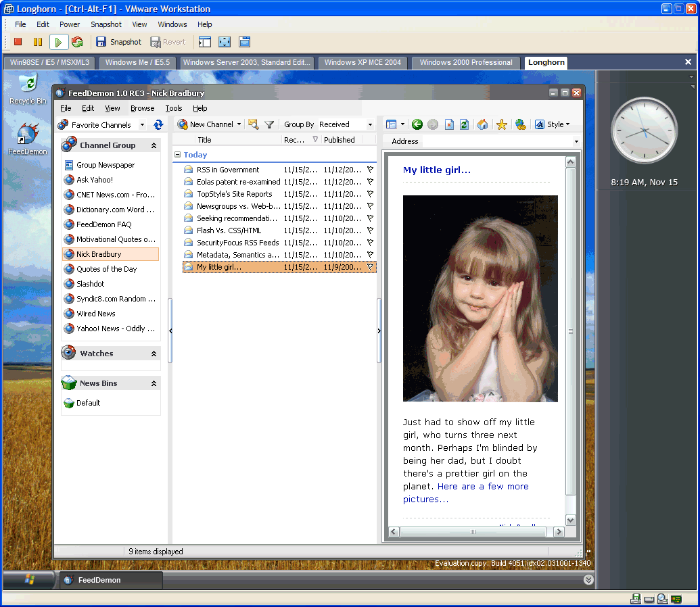Open the Address bar dropdown arrow
700x607 pixels.
[576, 141]
